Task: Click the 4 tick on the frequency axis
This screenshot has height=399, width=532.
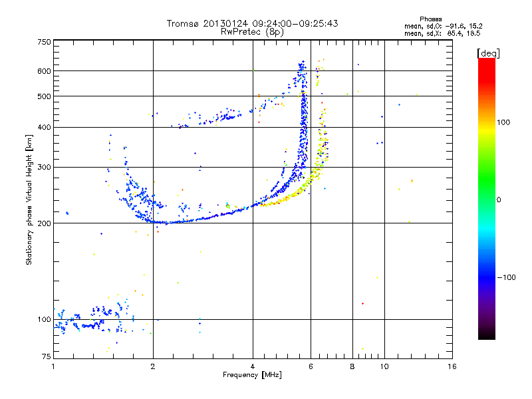Action: 253,366
